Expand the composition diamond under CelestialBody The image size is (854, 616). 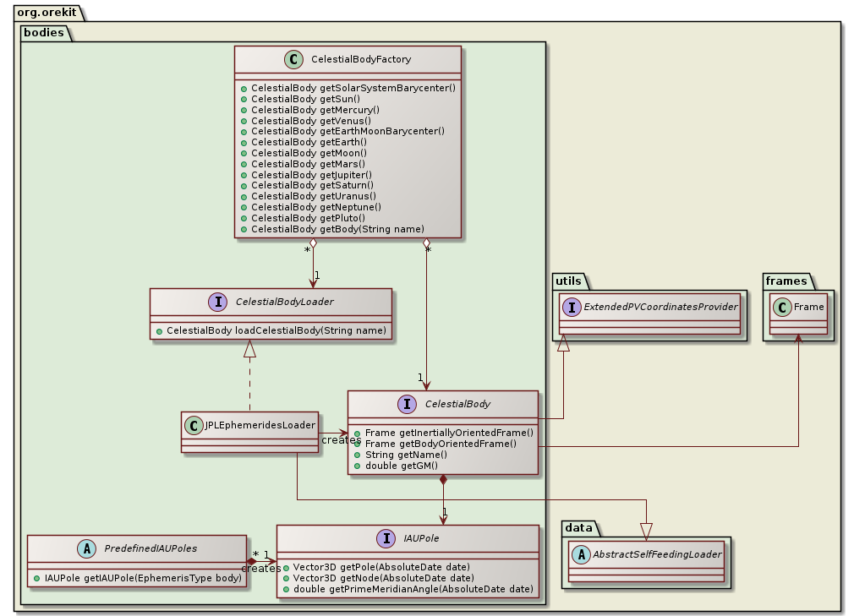pyautogui.click(x=443, y=477)
